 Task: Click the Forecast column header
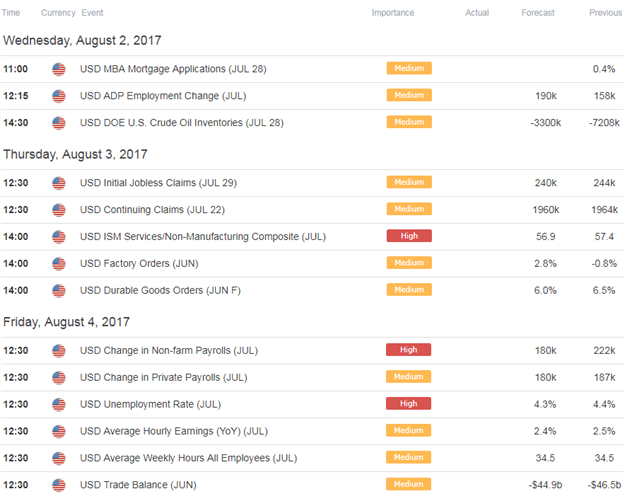538,13
